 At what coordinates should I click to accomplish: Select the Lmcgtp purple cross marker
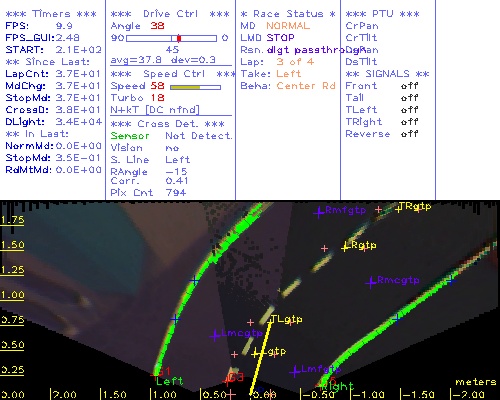click(215, 335)
